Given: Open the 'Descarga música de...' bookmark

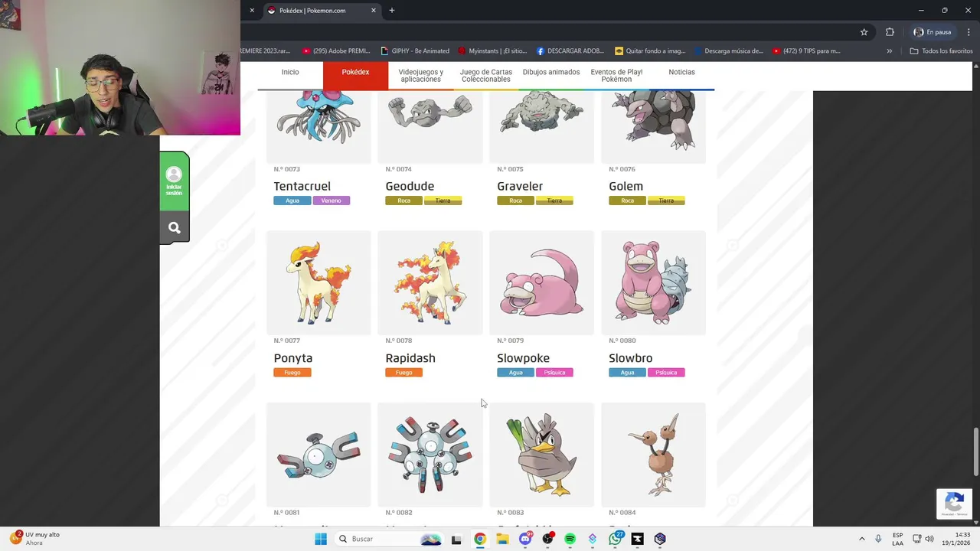Looking at the screenshot, I should pyautogui.click(x=729, y=51).
